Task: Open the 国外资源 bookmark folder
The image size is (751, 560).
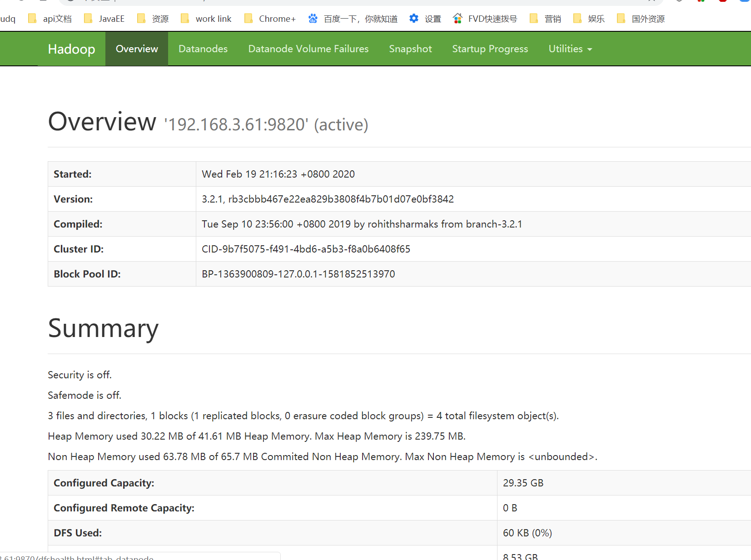Action: click(x=641, y=19)
